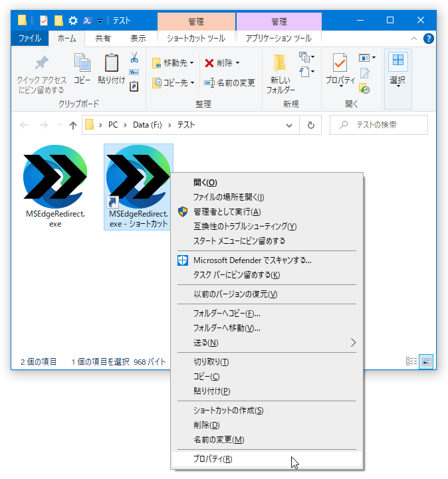Open the Shortcut Tools (ショートカット ツール) tab
The width and height of the screenshot is (448, 479).
[x=196, y=39]
